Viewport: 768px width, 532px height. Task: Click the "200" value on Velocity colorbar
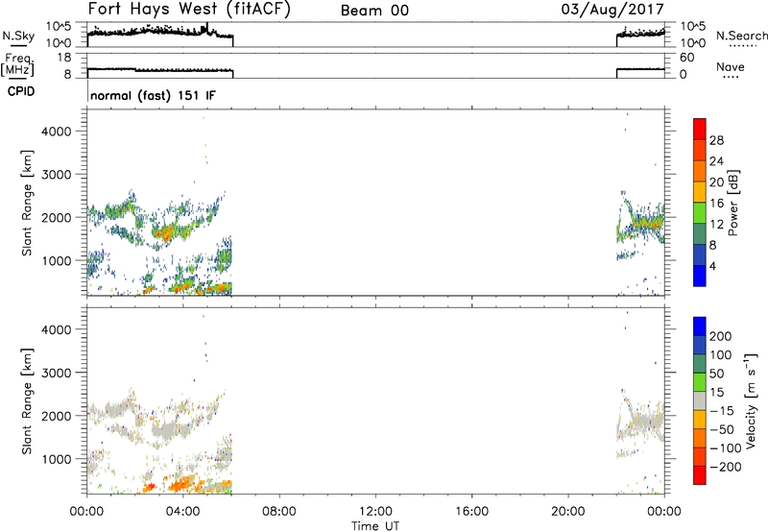[721, 336]
